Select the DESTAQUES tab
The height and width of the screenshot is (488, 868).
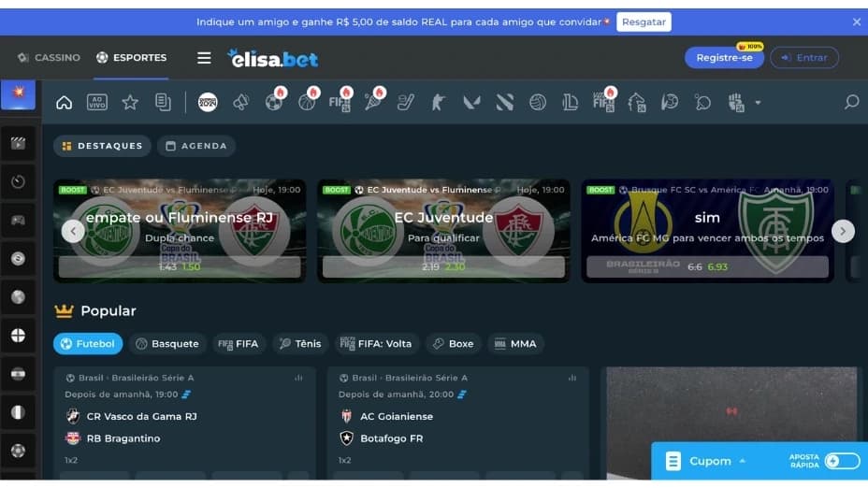click(102, 146)
